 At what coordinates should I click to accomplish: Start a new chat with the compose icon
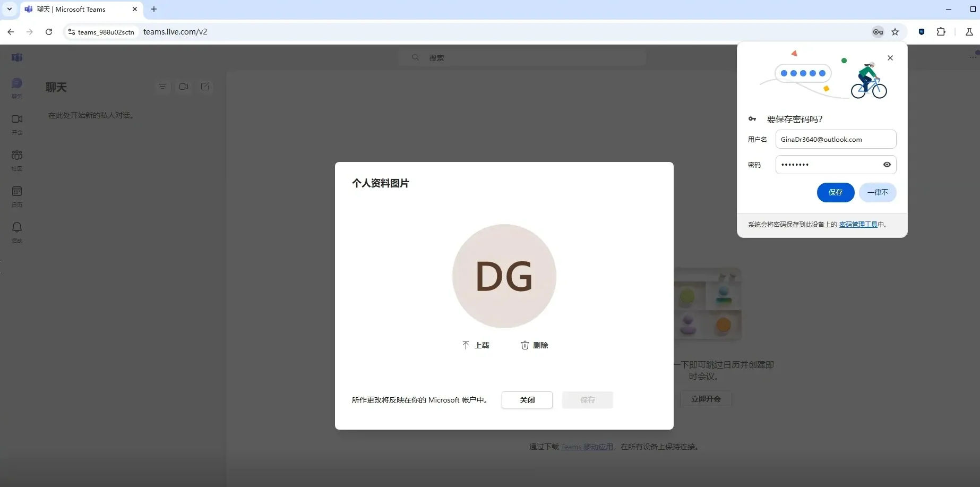[205, 87]
